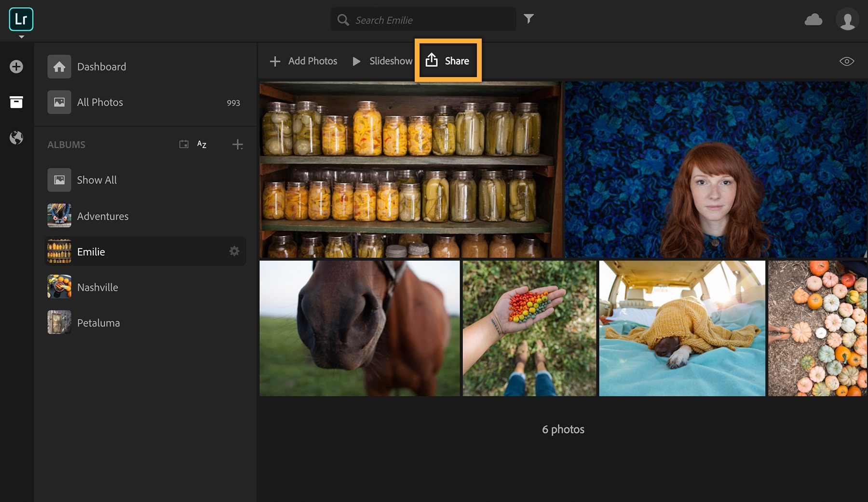
Task: Open the horse close-up photo
Action: click(x=359, y=328)
